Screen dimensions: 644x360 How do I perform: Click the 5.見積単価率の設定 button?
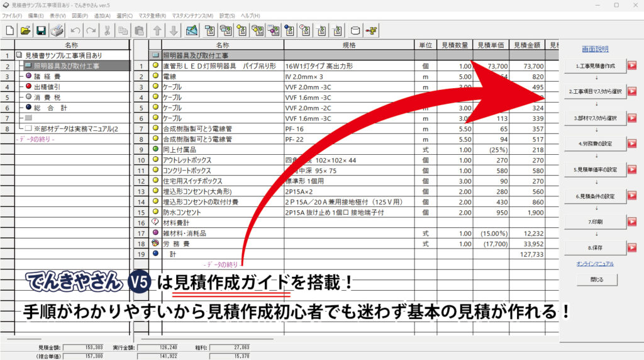tap(595, 170)
